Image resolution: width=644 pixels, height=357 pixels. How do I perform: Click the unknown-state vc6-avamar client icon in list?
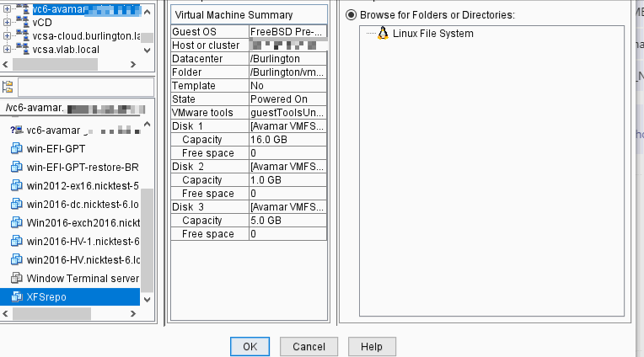pos(16,130)
